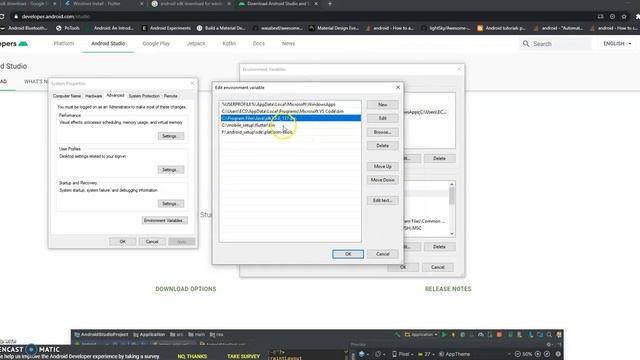Select the %USERPROFILE% WindowsApps path entry
640x360 pixels.
290,104
